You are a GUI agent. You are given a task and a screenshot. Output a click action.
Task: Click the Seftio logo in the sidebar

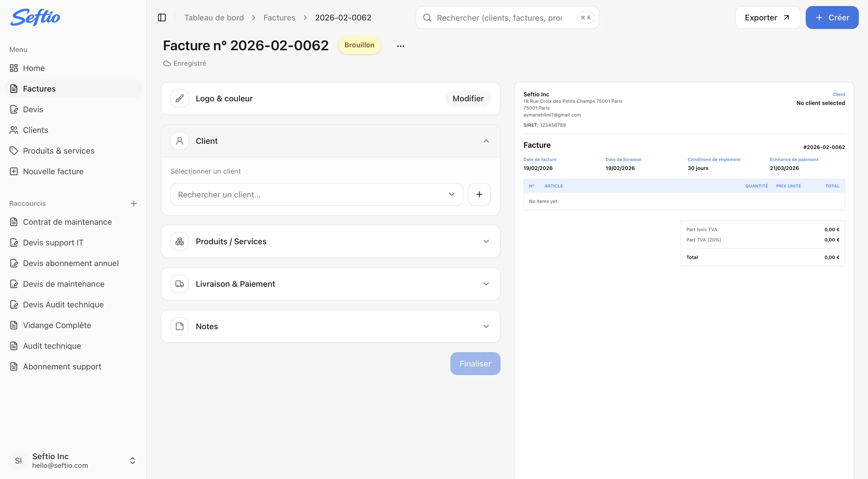(x=35, y=18)
